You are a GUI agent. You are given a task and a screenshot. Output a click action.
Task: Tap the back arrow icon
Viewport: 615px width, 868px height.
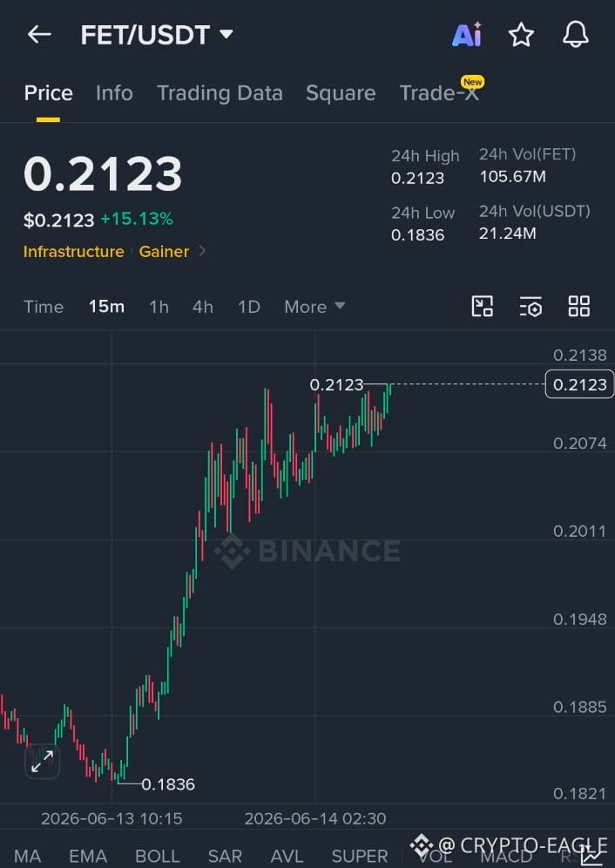tap(39, 34)
